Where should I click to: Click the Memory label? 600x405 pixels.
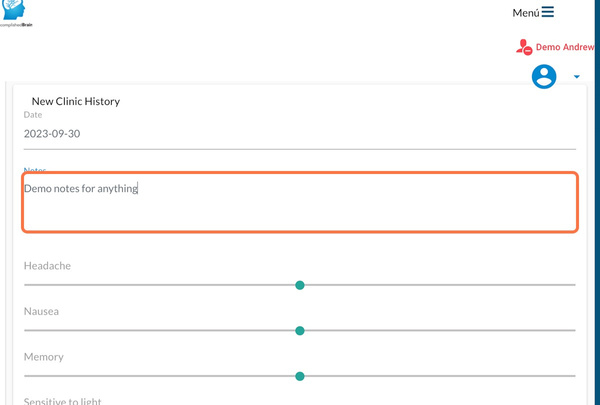(x=43, y=357)
